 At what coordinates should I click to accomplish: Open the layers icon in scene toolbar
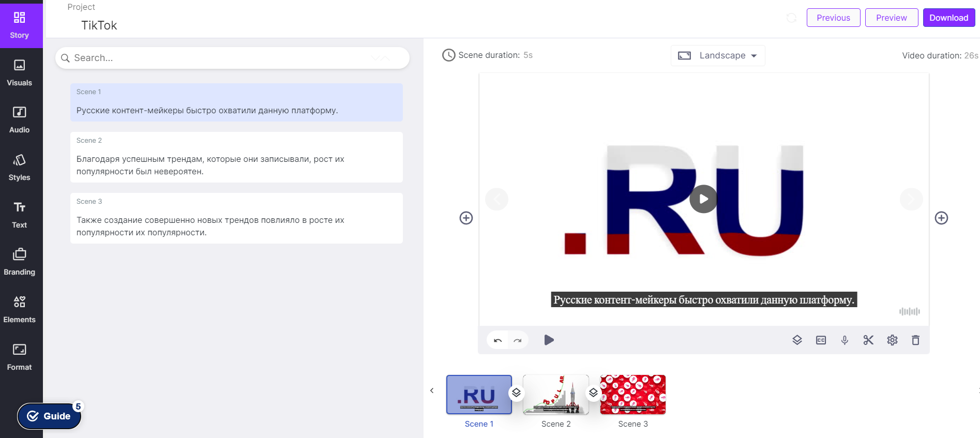click(797, 340)
